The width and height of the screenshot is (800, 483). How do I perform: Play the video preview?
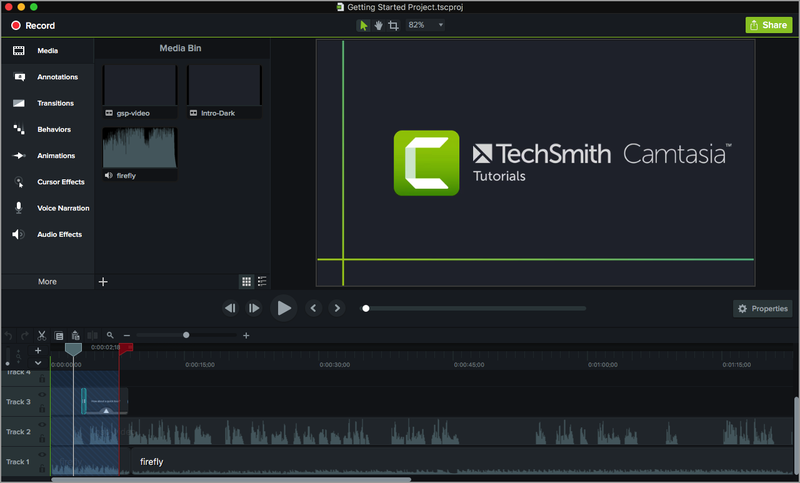pos(284,308)
